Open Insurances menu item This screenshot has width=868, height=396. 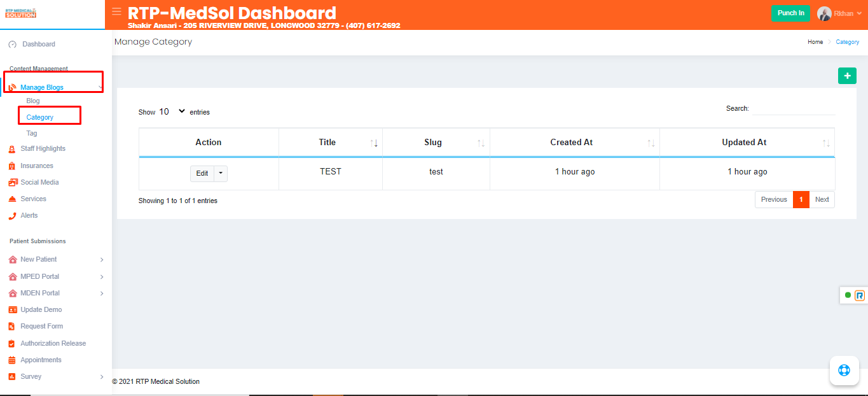click(37, 166)
